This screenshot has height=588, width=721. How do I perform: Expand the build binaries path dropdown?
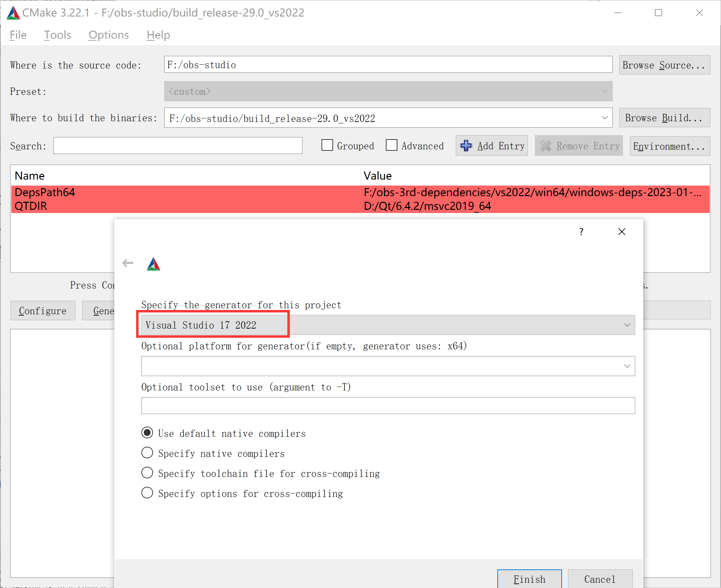604,118
